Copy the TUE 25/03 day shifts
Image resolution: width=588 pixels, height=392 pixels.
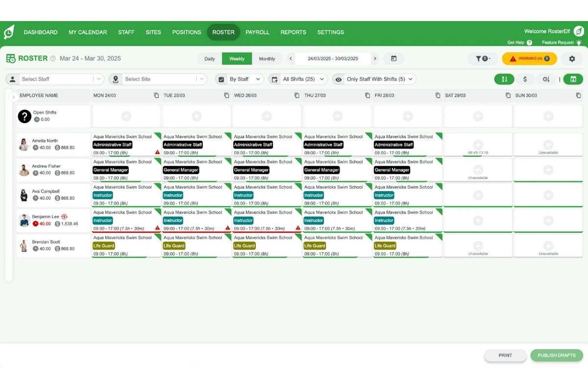[227, 96]
